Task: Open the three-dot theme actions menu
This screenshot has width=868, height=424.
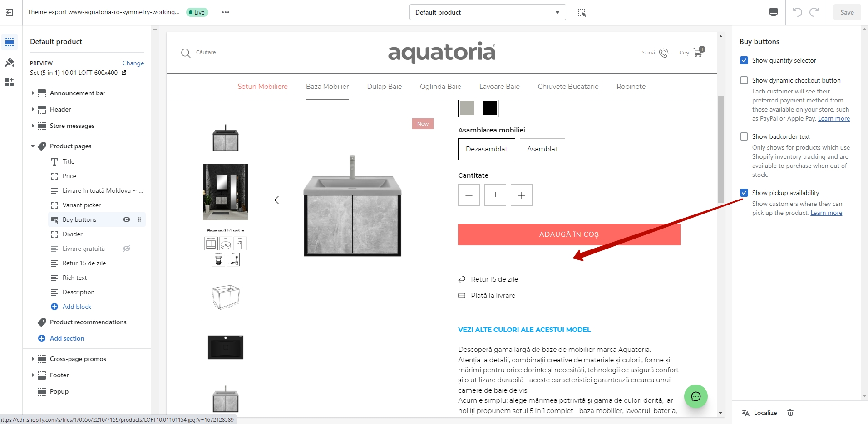Action: pos(226,12)
